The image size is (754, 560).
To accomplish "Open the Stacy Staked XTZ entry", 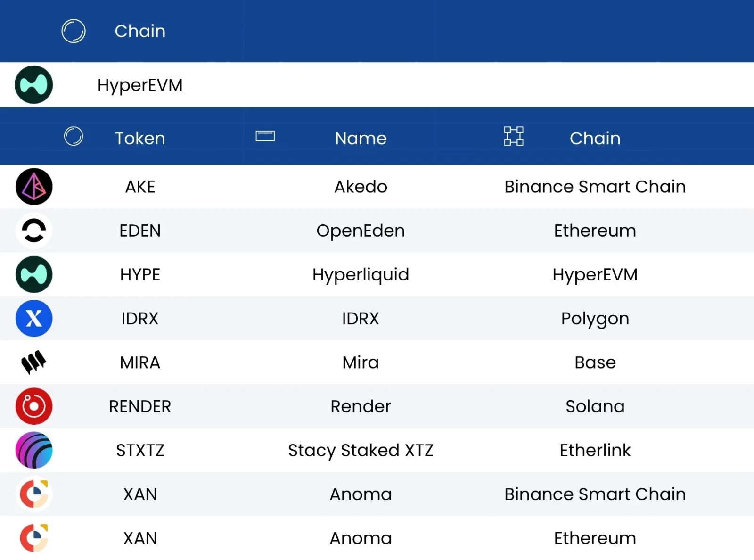I will pyautogui.click(x=361, y=451).
